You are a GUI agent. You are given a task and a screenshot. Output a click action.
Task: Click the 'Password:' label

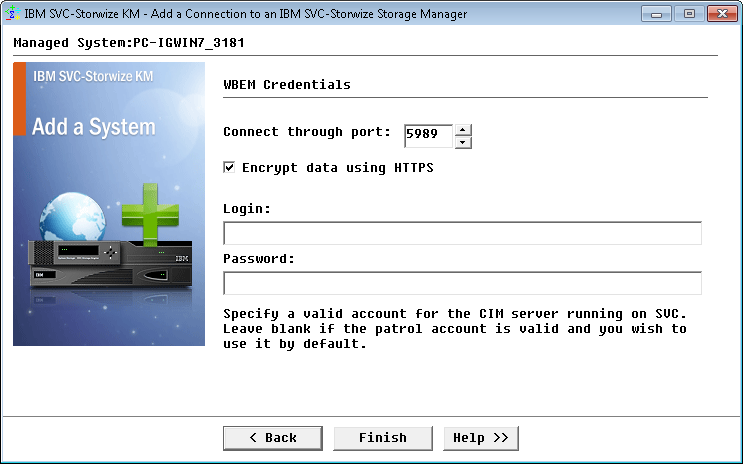pos(259,258)
